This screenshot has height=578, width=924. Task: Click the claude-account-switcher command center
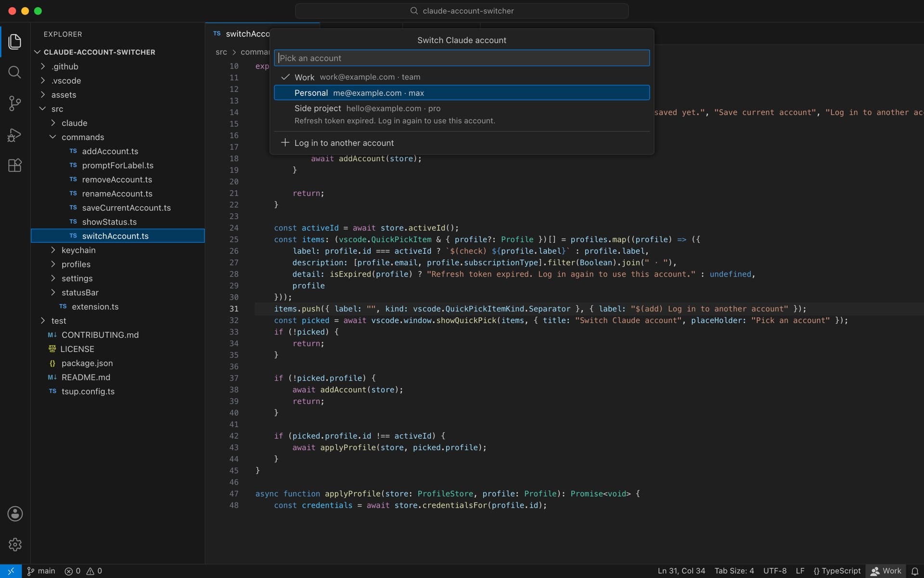462,11
